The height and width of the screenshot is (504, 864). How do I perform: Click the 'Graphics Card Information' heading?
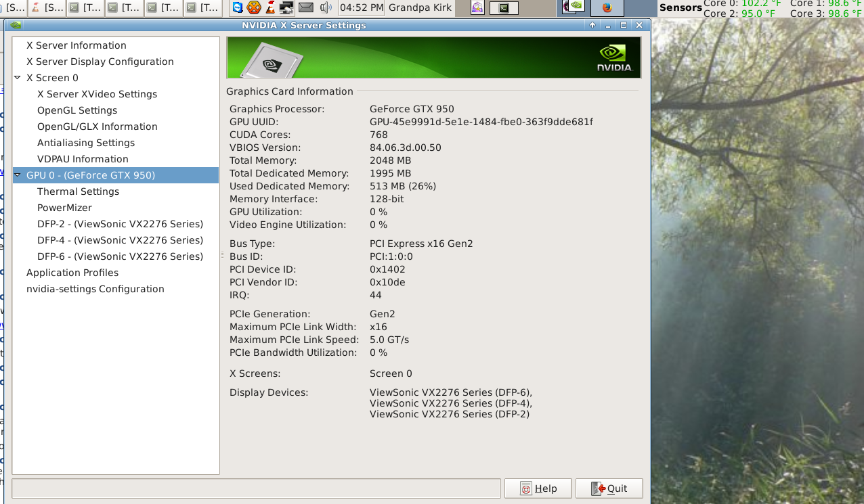tap(290, 91)
